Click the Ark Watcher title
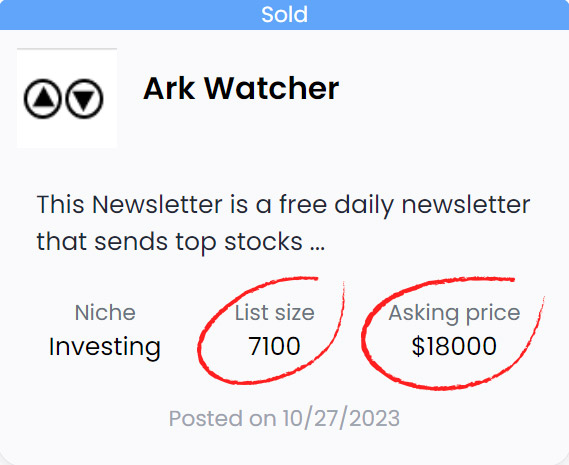Image resolution: width=569 pixels, height=465 pixels. [241, 89]
